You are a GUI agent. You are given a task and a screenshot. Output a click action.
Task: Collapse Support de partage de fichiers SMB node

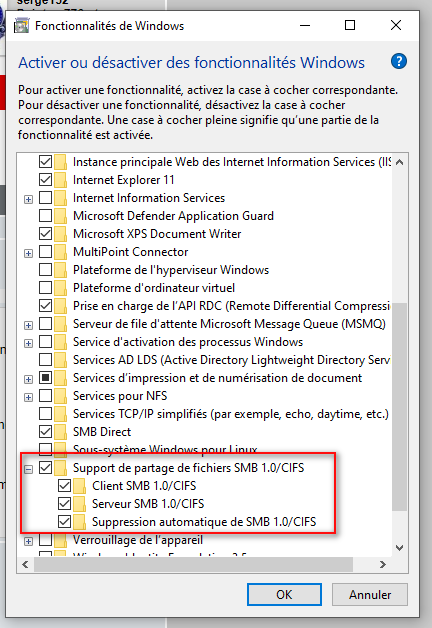pos(28,469)
